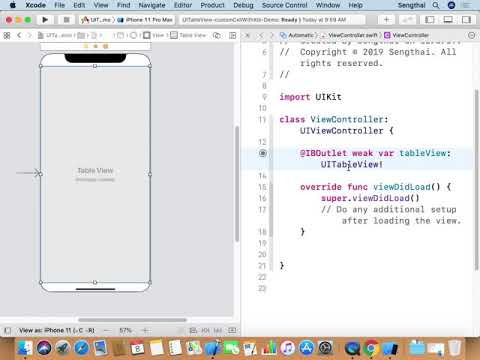Open the Source Control menu

tap(285, 5)
